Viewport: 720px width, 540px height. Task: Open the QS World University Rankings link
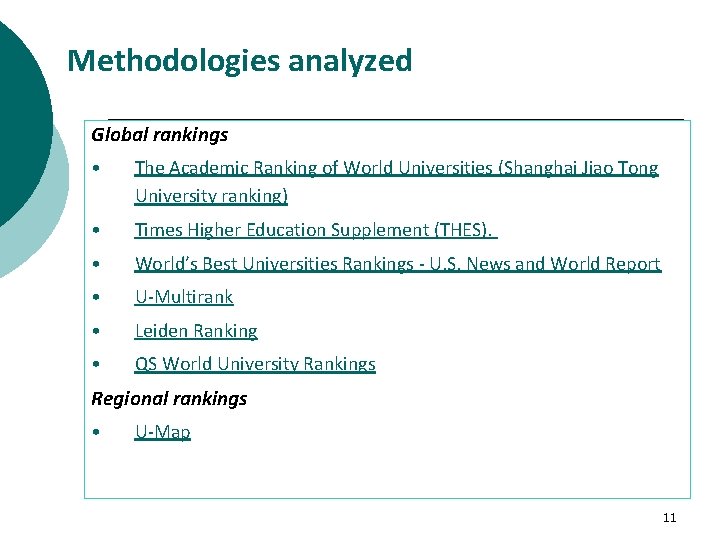pyautogui.click(x=255, y=364)
